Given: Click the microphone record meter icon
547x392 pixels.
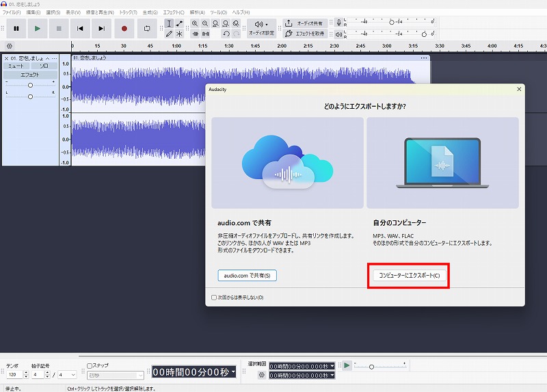Looking at the screenshot, I should point(338,23).
